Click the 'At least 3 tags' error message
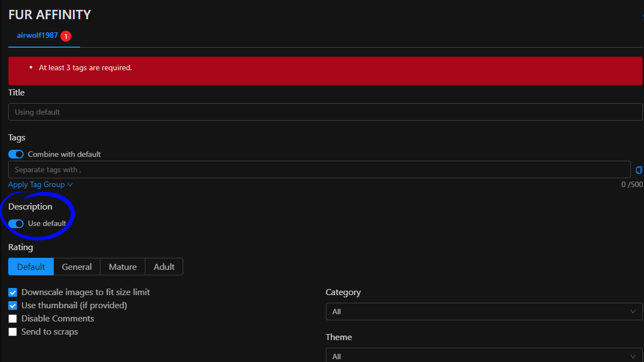The image size is (644, 362). point(86,68)
